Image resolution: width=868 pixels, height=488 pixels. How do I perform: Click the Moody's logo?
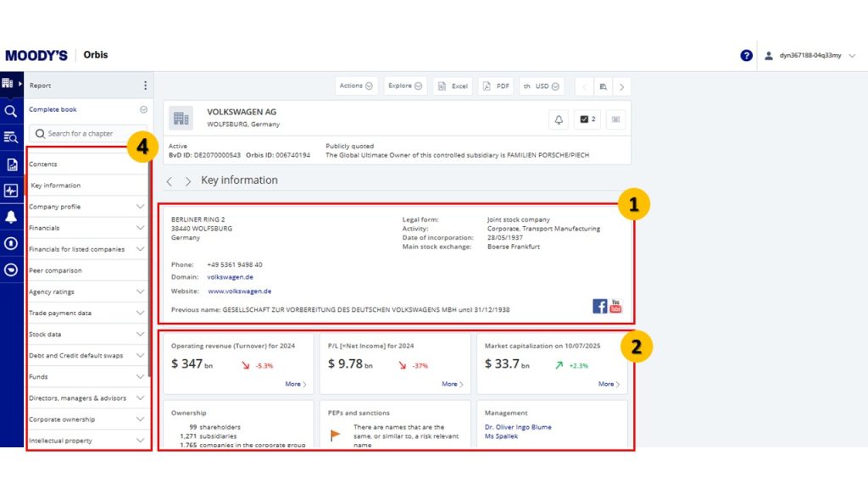[x=36, y=55]
